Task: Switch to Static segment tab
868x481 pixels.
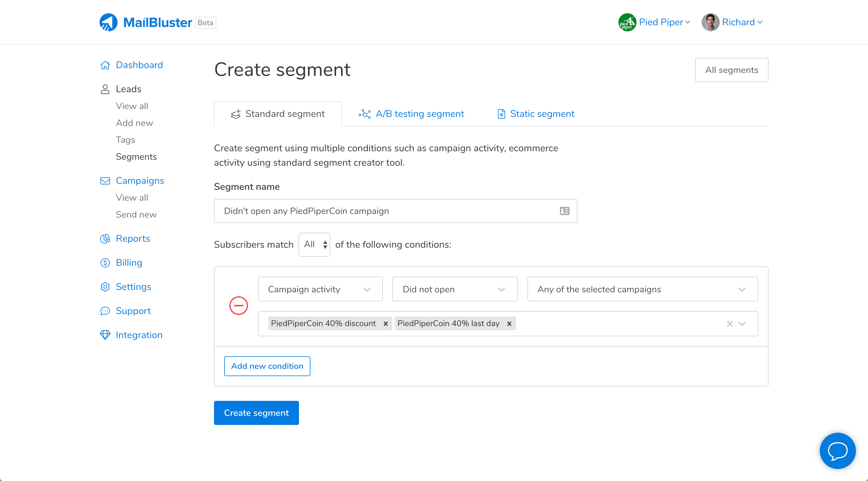Action: point(536,114)
